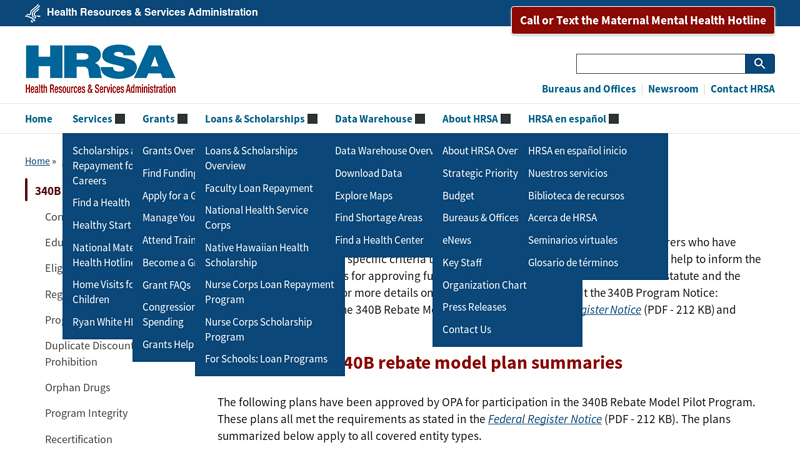Select Budget in About HRSA menu
The height and width of the screenshot is (450, 800).
coord(458,196)
